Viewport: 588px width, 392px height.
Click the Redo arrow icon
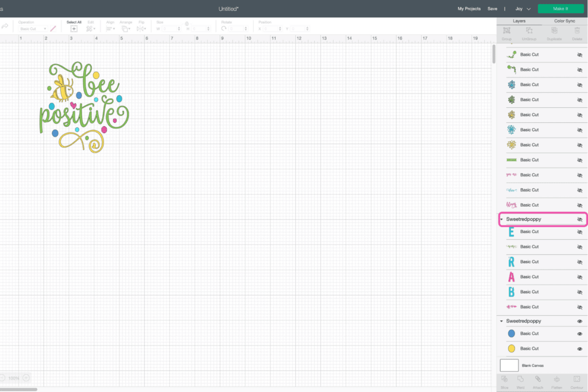click(5, 26)
